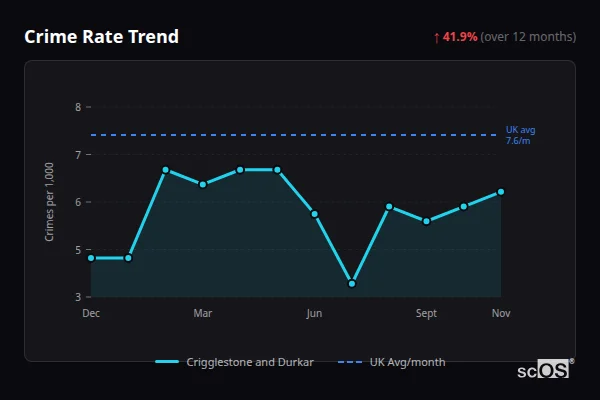Select the September data point
600x400 pixels.
point(426,221)
